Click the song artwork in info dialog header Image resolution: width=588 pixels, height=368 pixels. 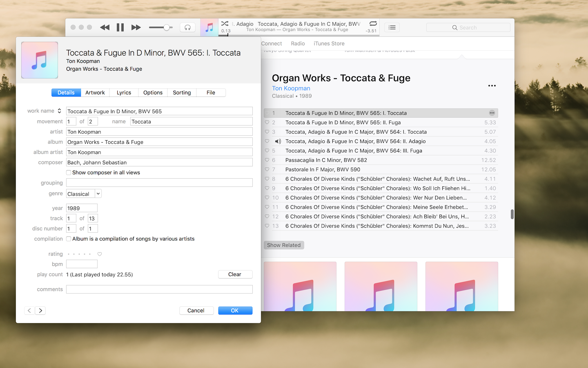40,60
